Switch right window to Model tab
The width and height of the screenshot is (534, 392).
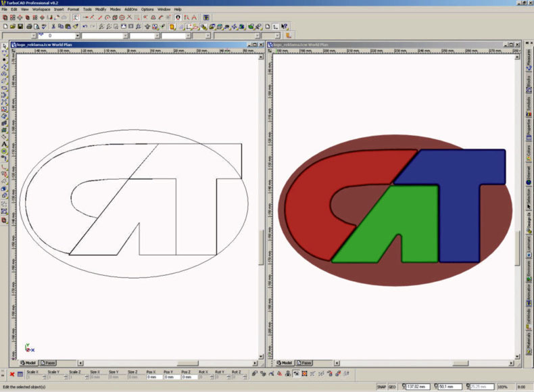click(284, 363)
